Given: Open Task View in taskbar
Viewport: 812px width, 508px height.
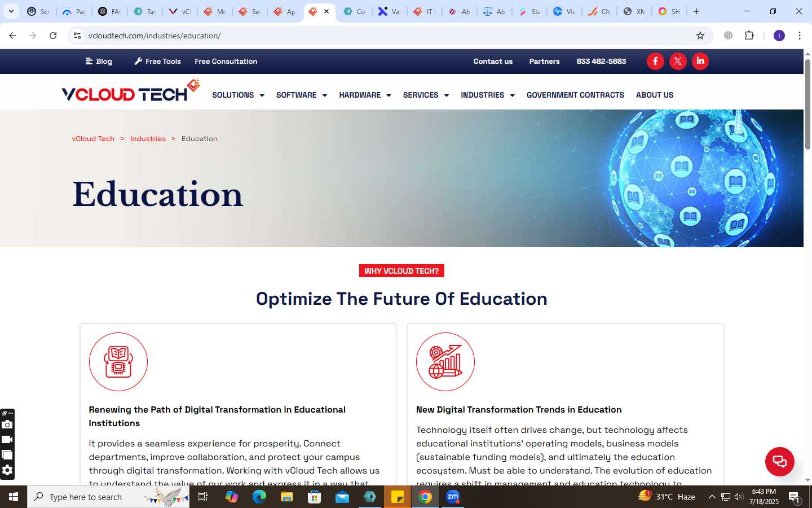Looking at the screenshot, I should click(203, 497).
